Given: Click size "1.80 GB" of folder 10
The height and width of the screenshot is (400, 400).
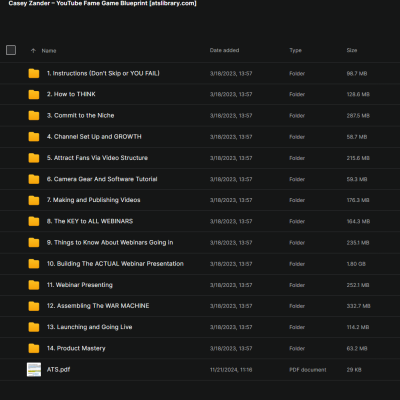Looking at the screenshot, I should (356, 264).
